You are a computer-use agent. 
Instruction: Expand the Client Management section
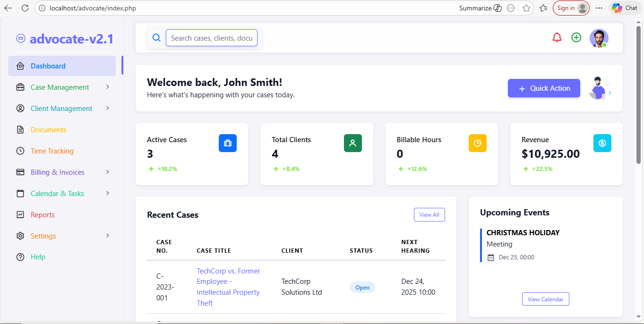pyautogui.click(x=107, y=108)
